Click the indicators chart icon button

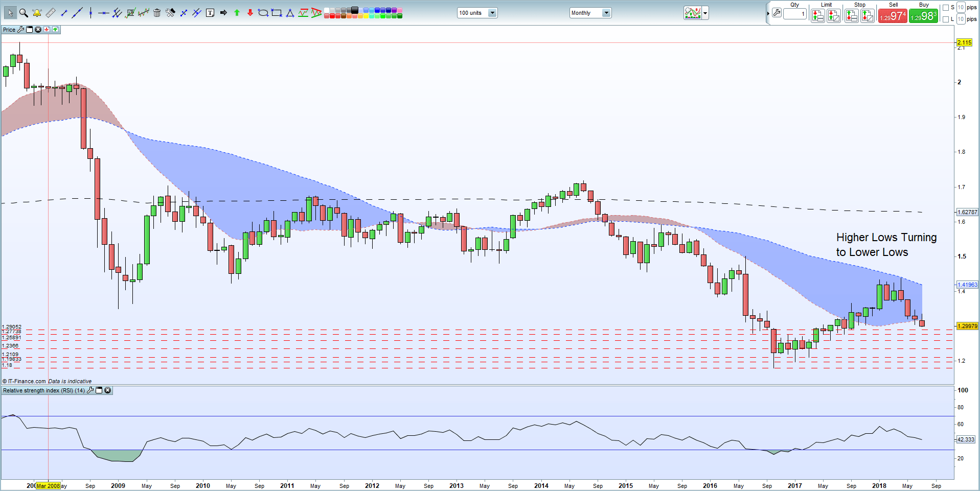(x=693, y=13)
